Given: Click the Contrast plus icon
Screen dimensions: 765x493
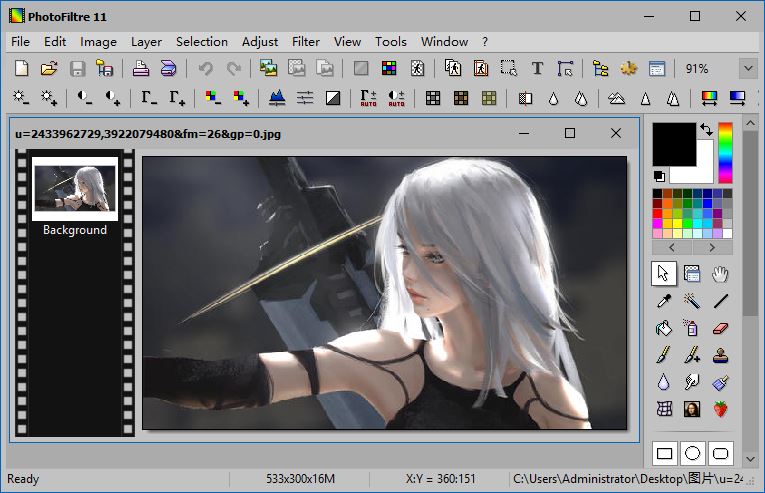Looking at the screenshot, I should point(113,98).
